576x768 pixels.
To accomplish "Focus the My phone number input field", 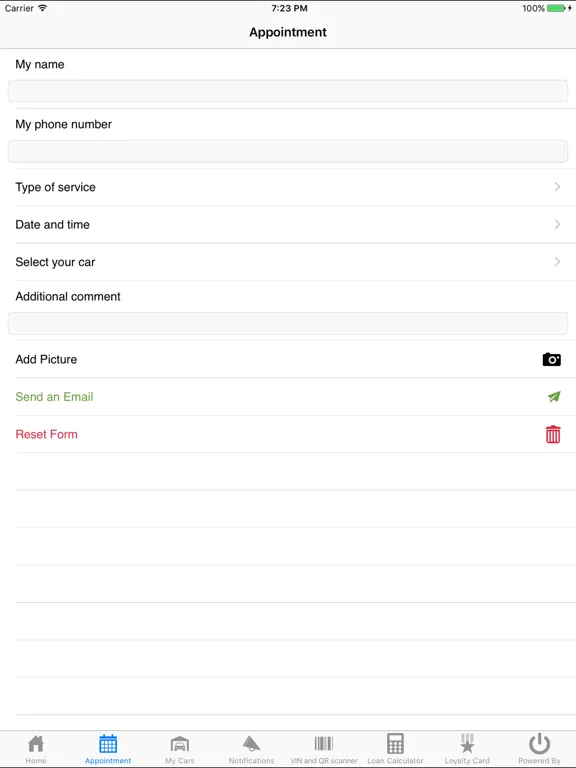I will click(x=288, y=151).
